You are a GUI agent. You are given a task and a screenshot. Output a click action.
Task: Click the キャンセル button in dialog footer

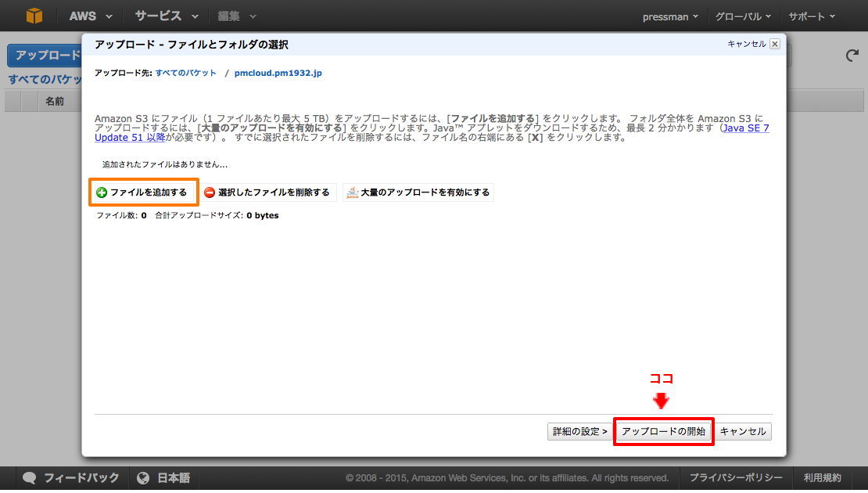(x=743, y=431)
